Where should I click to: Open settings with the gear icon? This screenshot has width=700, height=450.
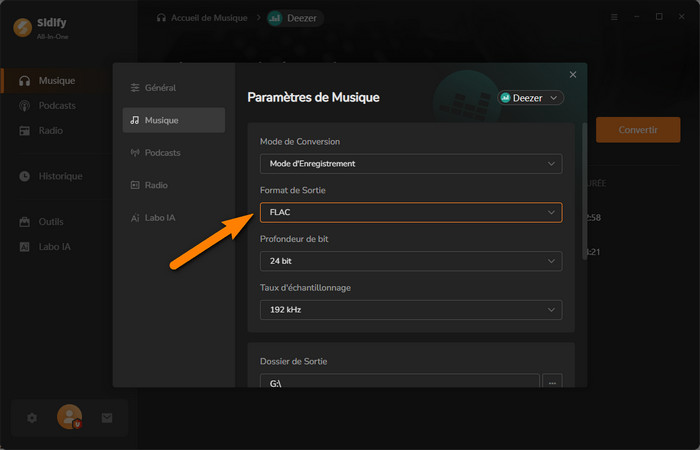coord(32,418)
